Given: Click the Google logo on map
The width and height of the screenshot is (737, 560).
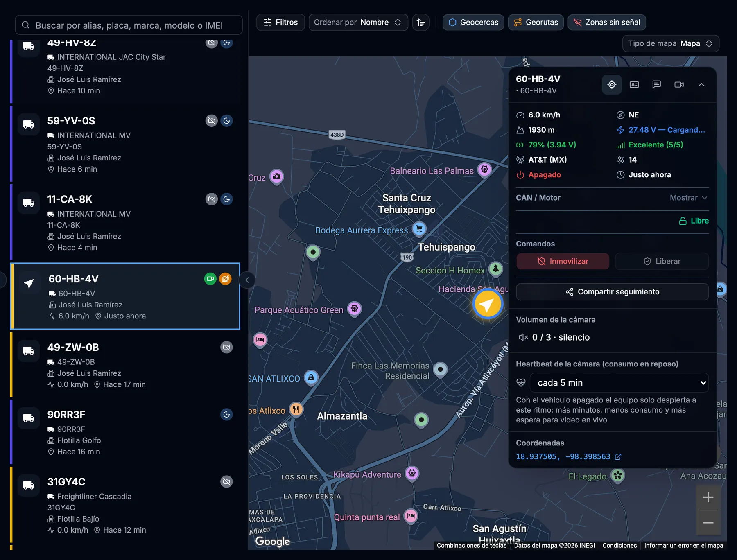Looking at the screenshot, I should [x=273, y=541].
